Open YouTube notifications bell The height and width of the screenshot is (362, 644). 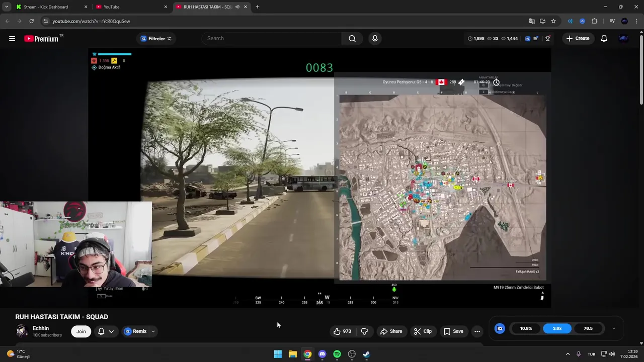(x=604, y=38)
